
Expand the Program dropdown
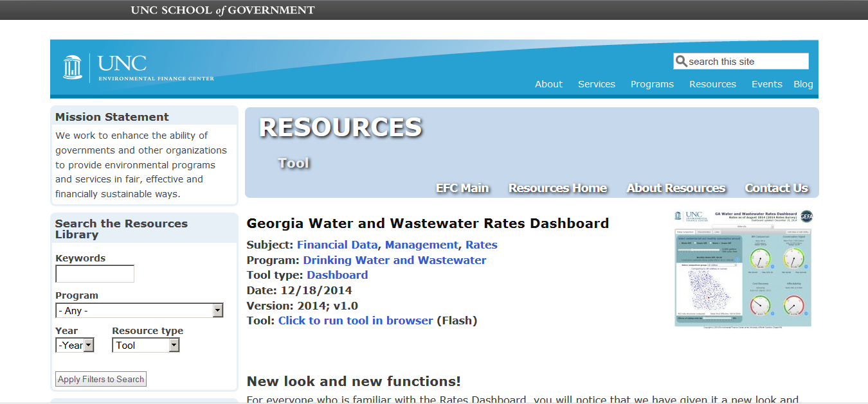[x=140, y=311]
